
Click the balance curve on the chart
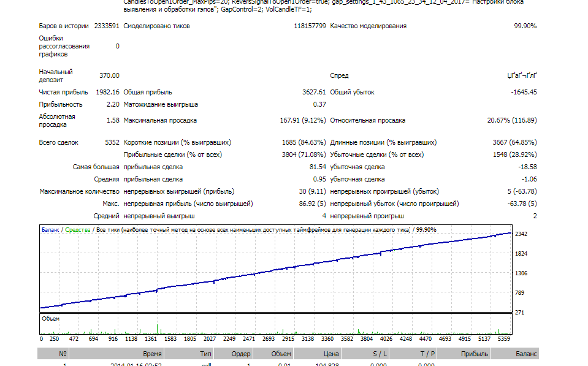(276, 269)
